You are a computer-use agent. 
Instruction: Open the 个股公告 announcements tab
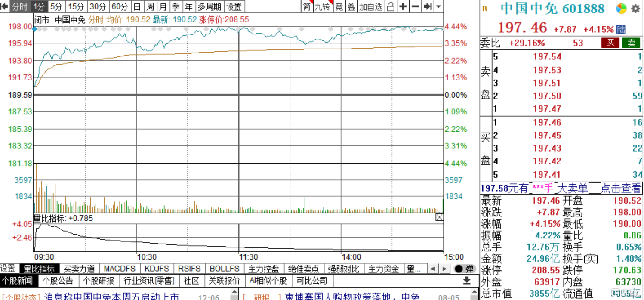pos(58,281)
